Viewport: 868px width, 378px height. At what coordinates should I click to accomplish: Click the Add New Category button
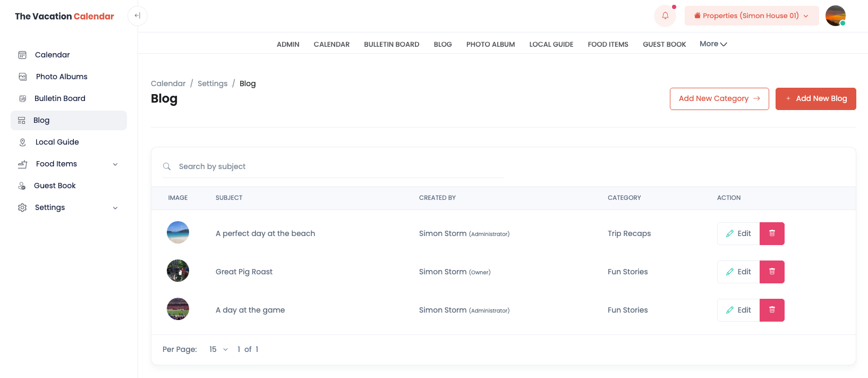point(719,99)
